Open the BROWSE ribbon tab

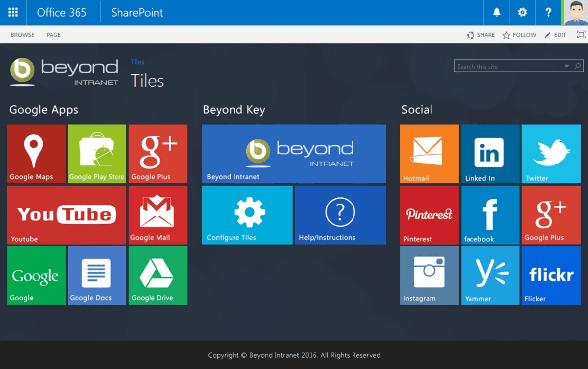click(x=22, y=35)
